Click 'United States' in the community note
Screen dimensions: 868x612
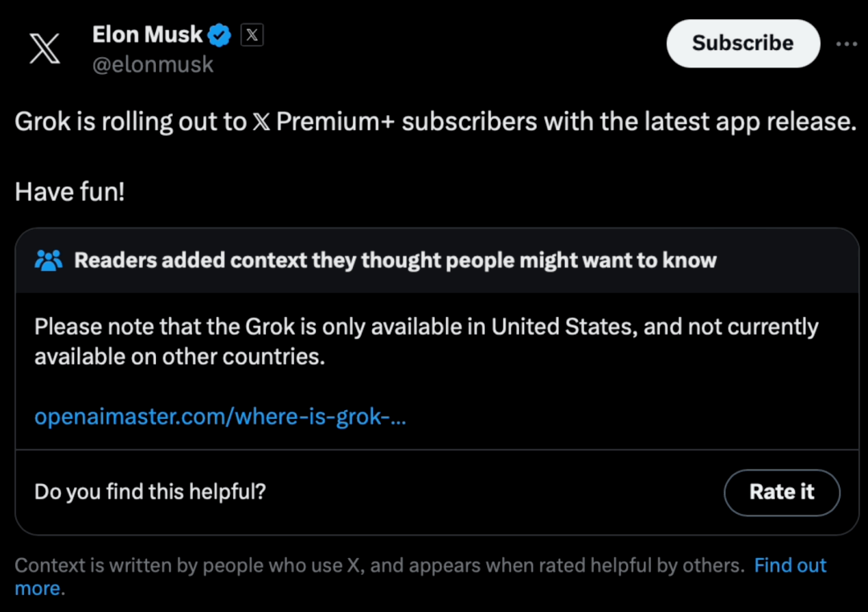point(561,327)
